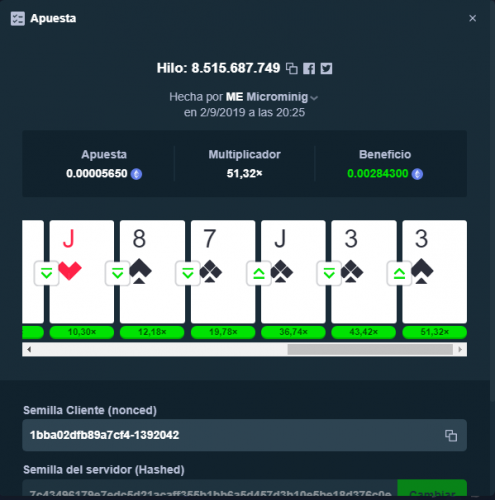Share bet on Twitter
The height and width of the screenshot is (500, 495).
[x=326, y=69]
